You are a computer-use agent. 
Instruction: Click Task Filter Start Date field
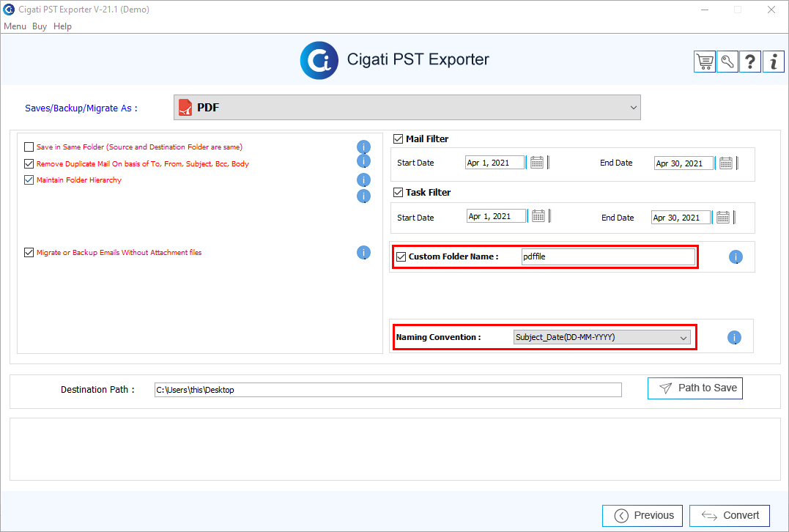(496, 216)
